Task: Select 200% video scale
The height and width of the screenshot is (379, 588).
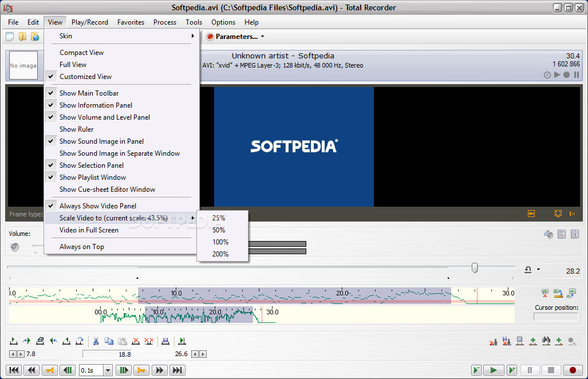Action: coord(222,254)
